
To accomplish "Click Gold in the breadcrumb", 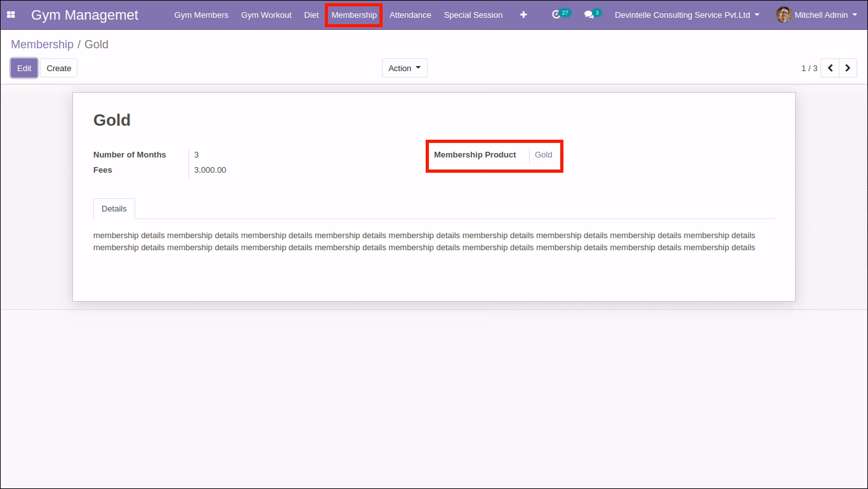I will click(x=96, y=44).
